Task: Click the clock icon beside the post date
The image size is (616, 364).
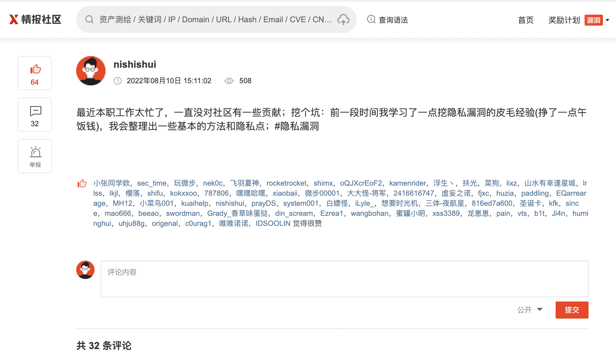Action: tap(118, 81)
